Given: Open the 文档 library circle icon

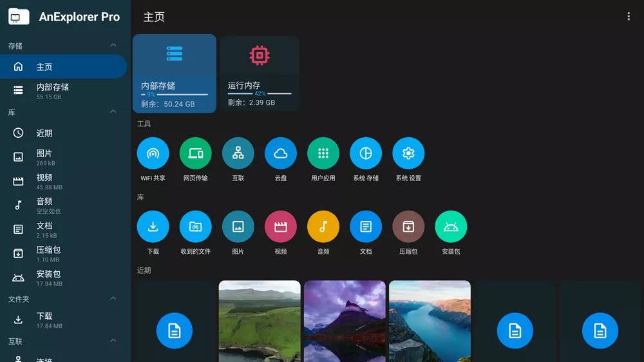Looking at the screenshot, I should coord(366,226).
